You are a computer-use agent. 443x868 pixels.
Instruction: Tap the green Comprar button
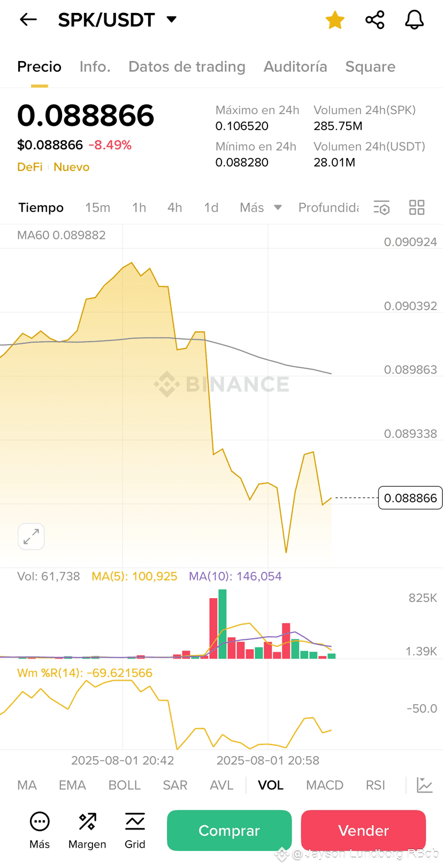click(229, 831)
